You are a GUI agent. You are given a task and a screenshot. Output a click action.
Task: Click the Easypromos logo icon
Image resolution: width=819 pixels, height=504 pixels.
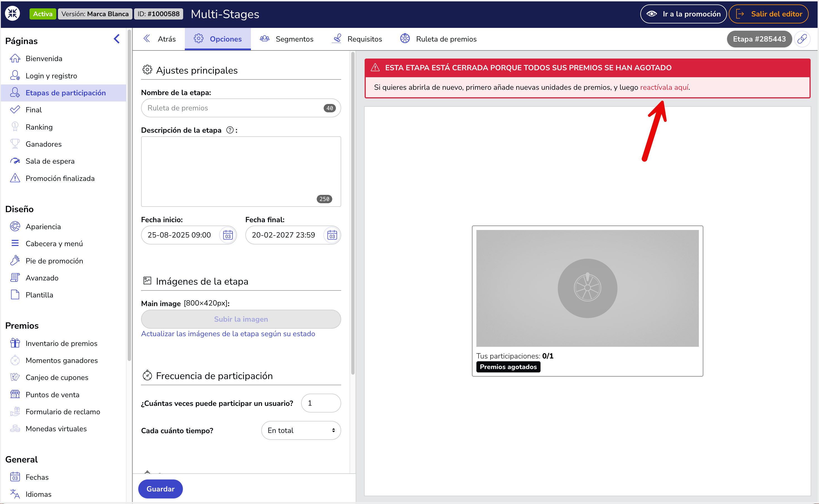pyautogui.click(x=13, y=14)
